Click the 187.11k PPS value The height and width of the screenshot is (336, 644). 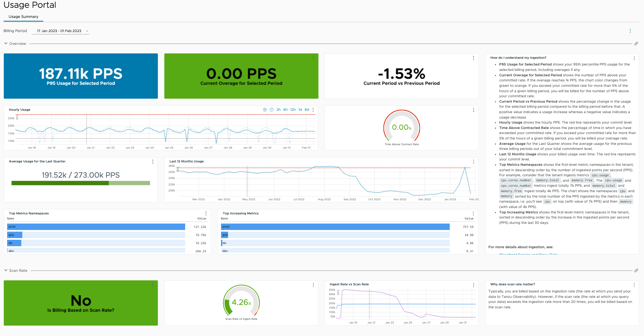click(x=80, y=74)
